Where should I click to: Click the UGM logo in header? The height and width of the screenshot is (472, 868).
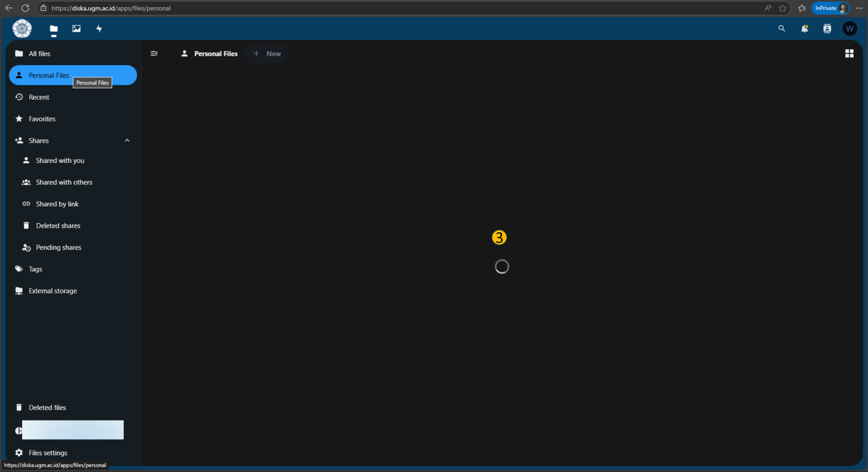coord(22,28)
